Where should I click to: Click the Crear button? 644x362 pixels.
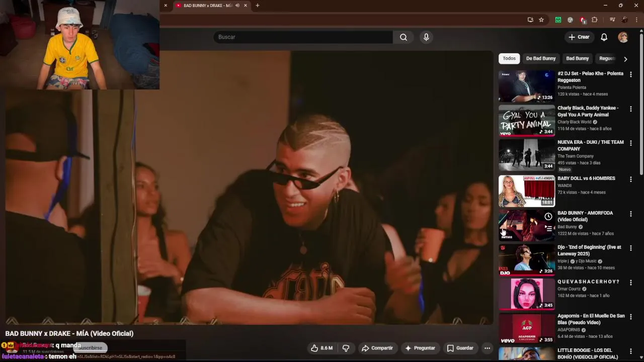579,37
